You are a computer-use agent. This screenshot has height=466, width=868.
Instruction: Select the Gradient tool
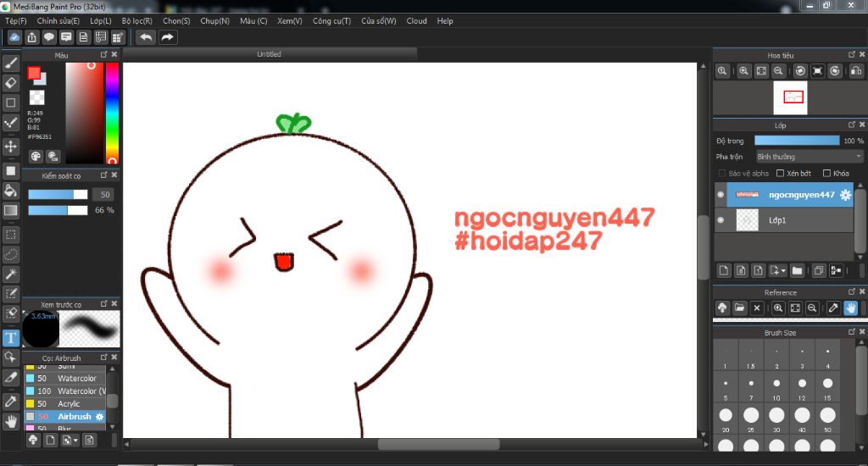click(10, 210)
